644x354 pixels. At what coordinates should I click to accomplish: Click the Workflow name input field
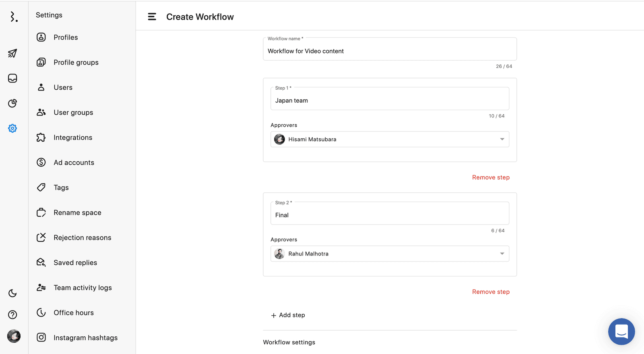[389, 51]
